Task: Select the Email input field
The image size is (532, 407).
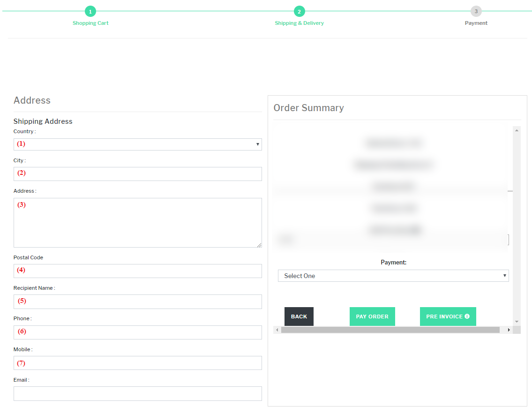Action: point(137,393)
